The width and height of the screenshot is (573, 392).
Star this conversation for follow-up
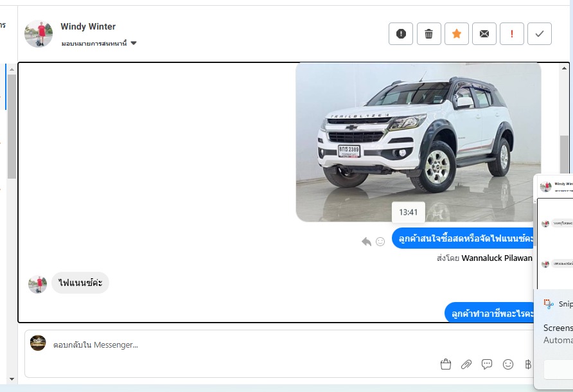tap(457, 33)
